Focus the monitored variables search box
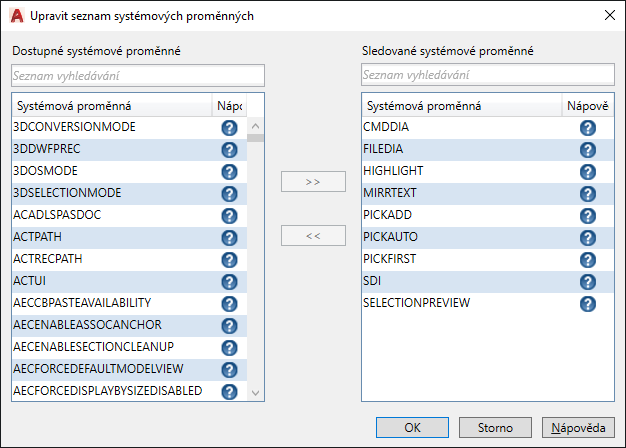 487,75
